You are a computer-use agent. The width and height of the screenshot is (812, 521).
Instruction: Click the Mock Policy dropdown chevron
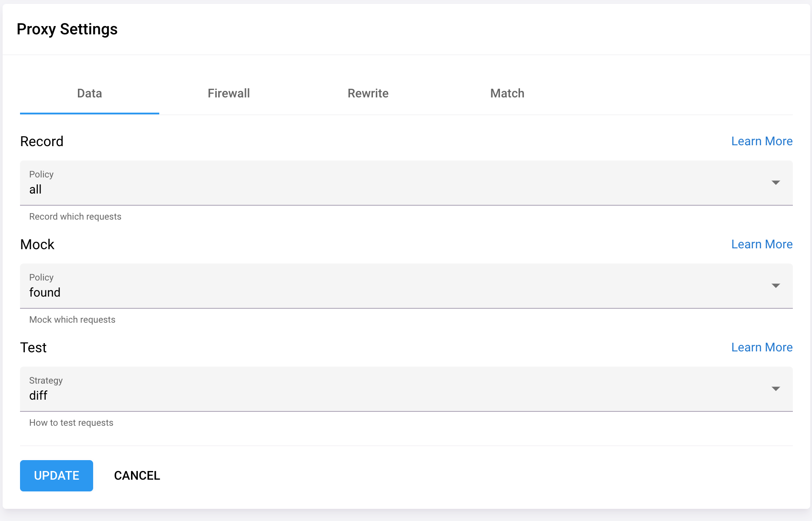coord(776,286)
